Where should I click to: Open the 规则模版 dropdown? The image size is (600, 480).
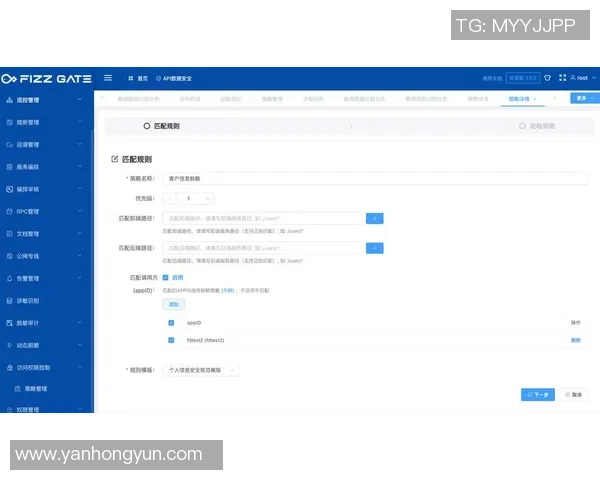point(201,370)
